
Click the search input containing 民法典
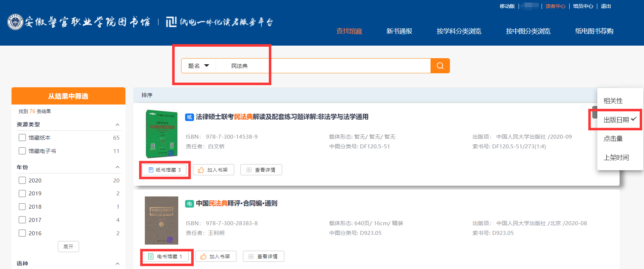coord(323,66)
